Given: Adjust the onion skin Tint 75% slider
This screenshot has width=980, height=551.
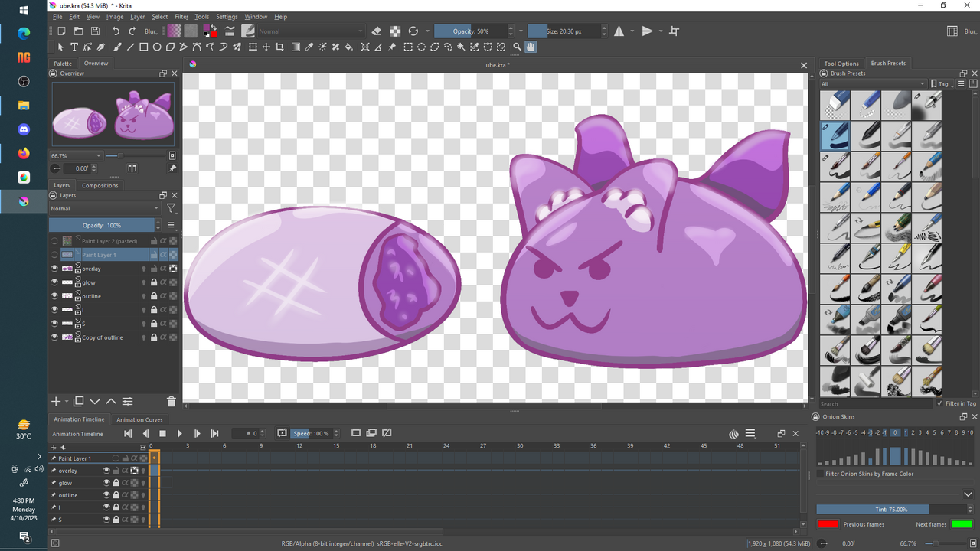Looking at the screenshot, I should tap(891, 509).
